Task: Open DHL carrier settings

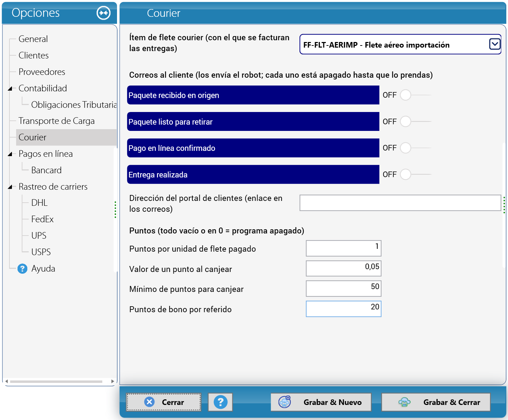Action: (39, 203)
